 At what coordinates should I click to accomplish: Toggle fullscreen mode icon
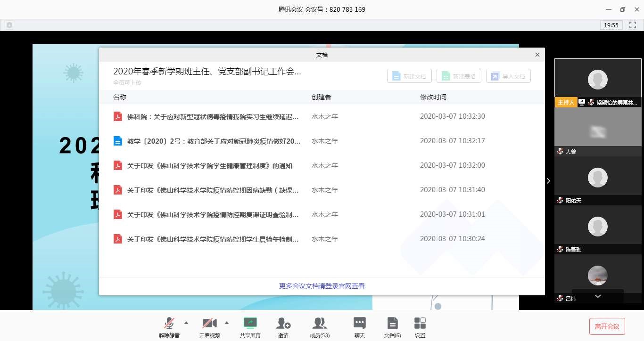pyautogui.click(x=633, y=25)
